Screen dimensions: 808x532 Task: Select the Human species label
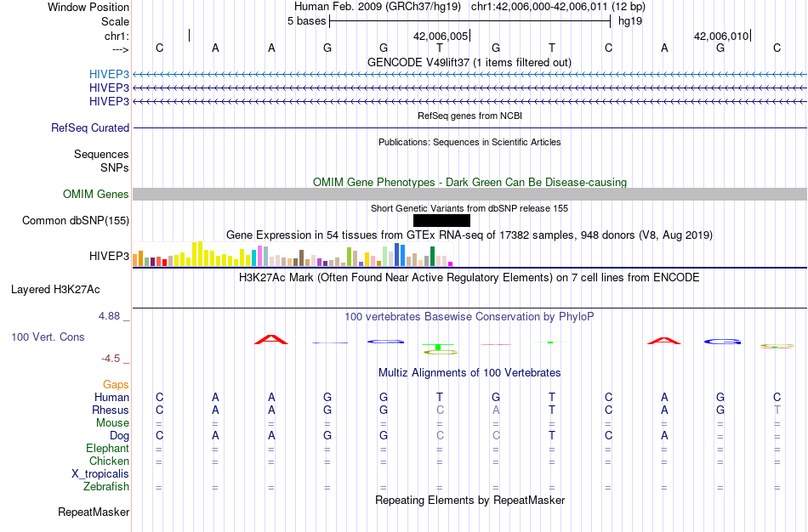[x=111, y=397]
